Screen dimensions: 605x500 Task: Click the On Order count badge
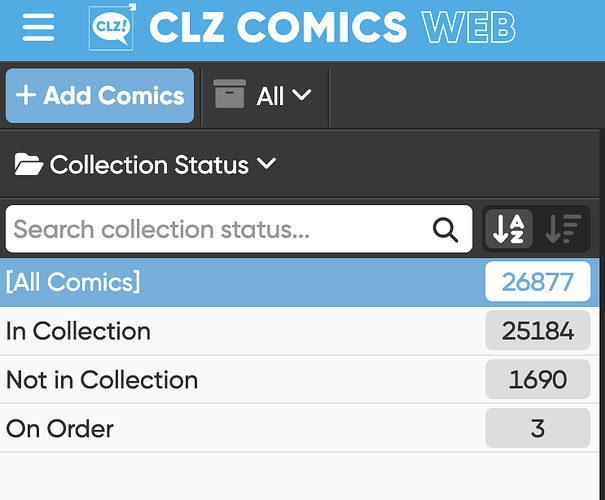pos(538,429)
